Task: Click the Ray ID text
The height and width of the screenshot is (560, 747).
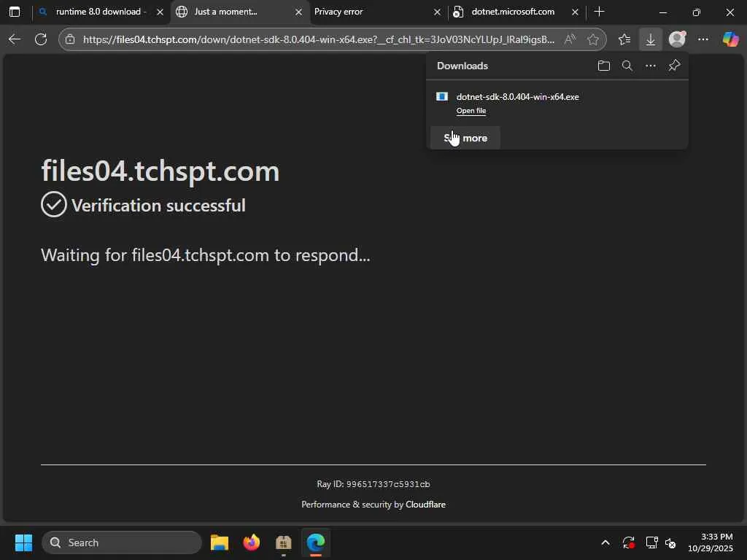Action: (x=373, y=484)
